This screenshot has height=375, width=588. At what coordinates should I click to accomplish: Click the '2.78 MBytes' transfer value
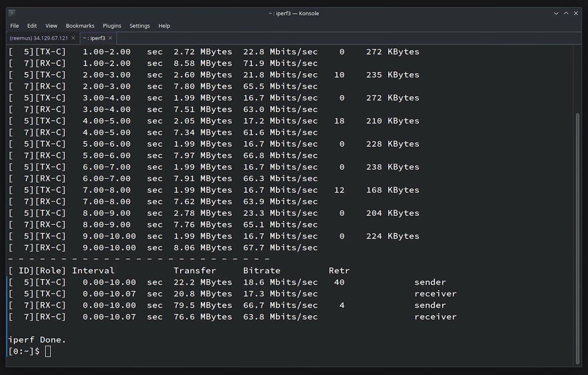tap(203, 213)
